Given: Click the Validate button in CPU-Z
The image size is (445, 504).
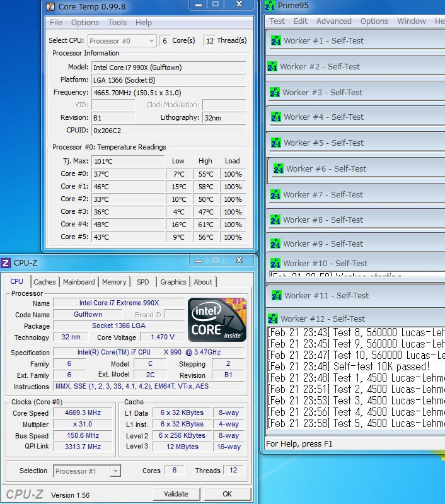Looking at the screenshot, I should tap(176, 494).
